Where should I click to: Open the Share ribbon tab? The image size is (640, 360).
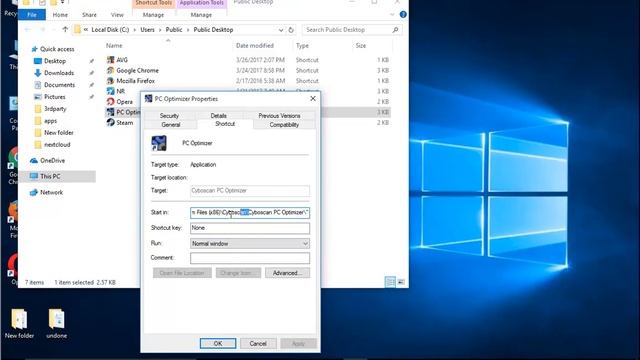point(89,15)
